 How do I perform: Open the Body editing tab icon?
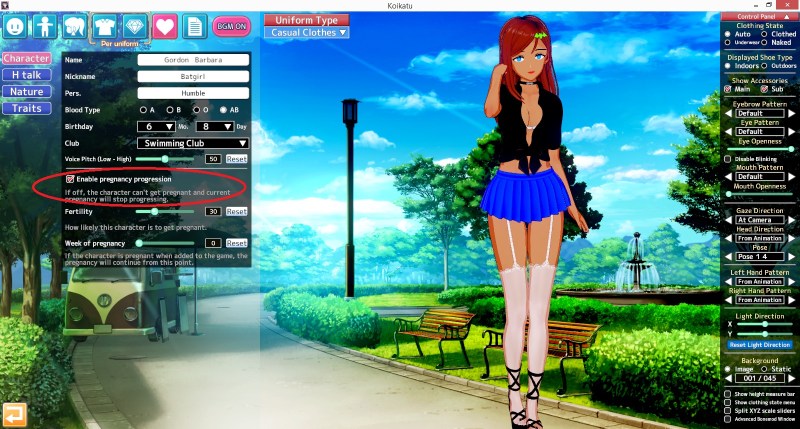click(x=46, y=25)
